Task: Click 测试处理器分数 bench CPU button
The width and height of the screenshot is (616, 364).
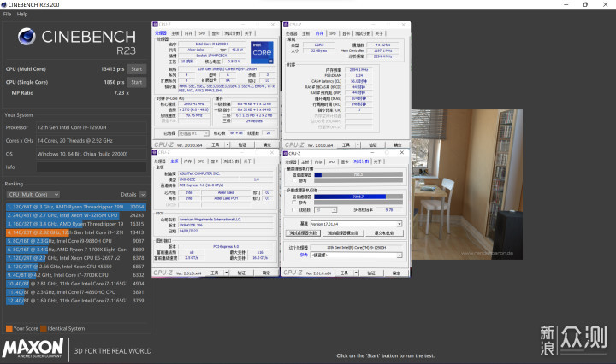Action: click(303, 233)
